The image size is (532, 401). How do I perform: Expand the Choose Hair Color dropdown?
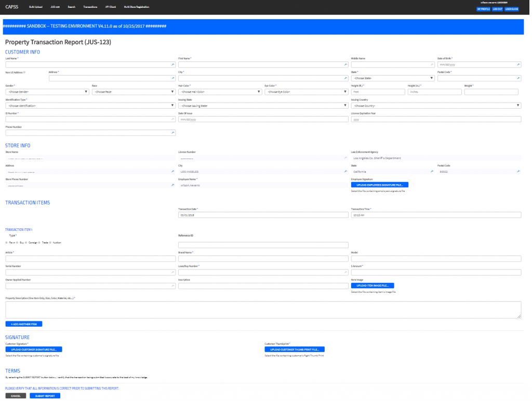pos(220,92)
